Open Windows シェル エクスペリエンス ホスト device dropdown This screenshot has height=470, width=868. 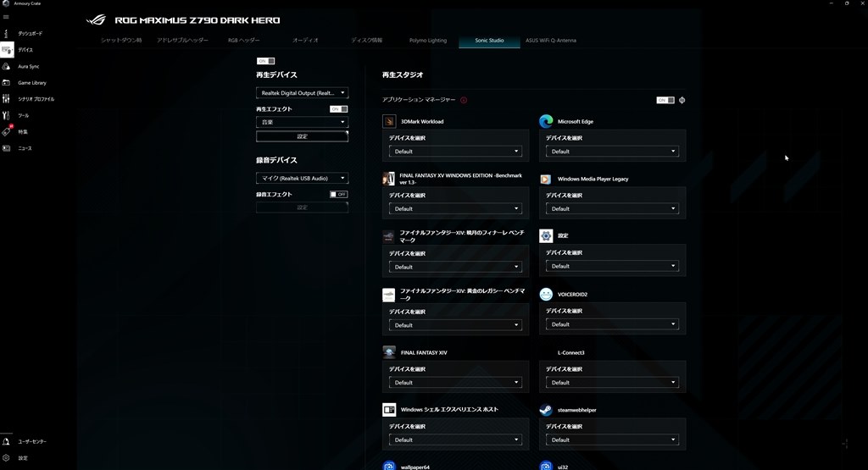tap(455, 440)
